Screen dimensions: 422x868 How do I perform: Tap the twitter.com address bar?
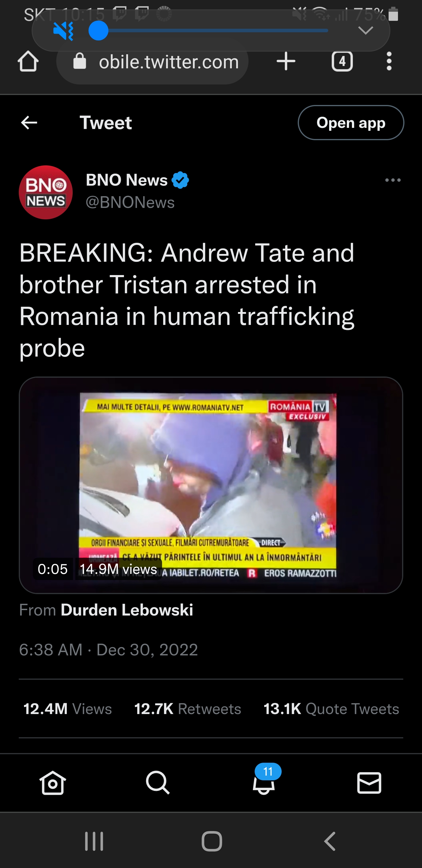tap(153, 62)
